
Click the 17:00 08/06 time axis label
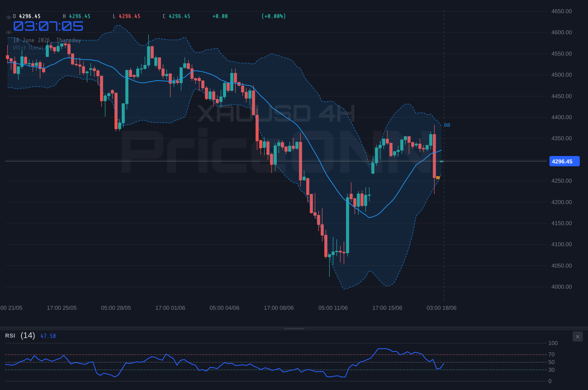[x=279, y=308]
